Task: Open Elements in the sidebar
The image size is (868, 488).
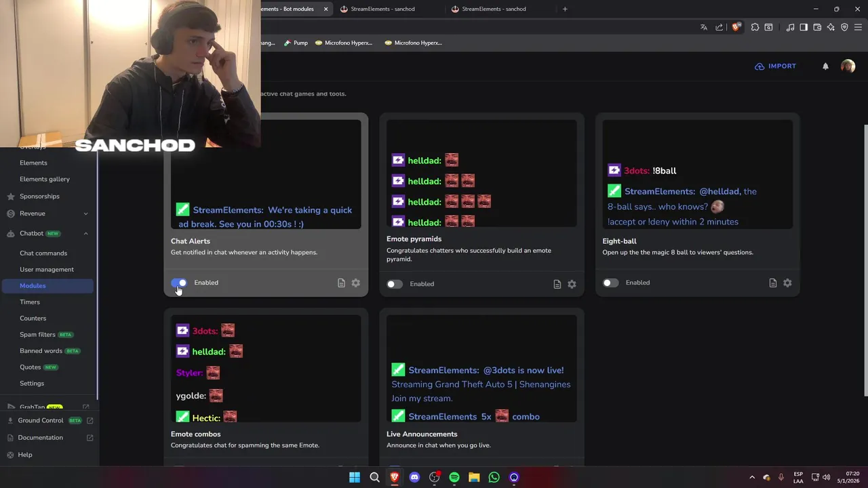Action: tap(33, 163)
